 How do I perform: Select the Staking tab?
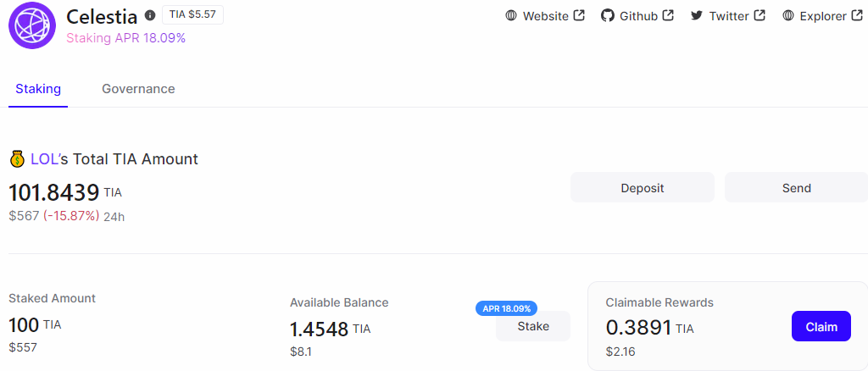point(38,88)
